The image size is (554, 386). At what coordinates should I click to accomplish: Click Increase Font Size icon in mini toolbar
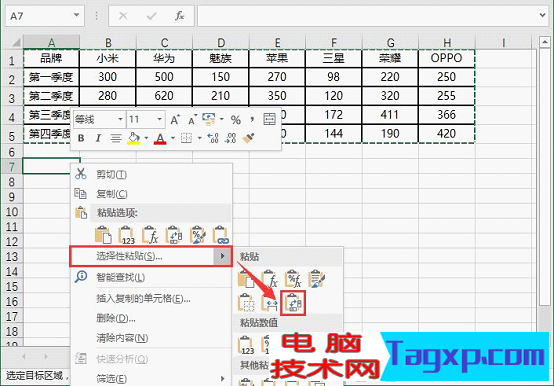[175, 120]
